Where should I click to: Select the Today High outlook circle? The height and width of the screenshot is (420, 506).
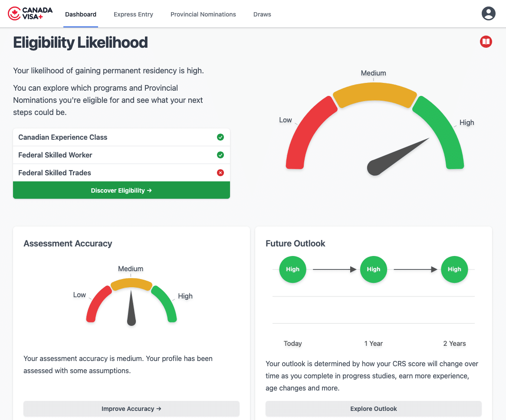(x=292, y=269)
